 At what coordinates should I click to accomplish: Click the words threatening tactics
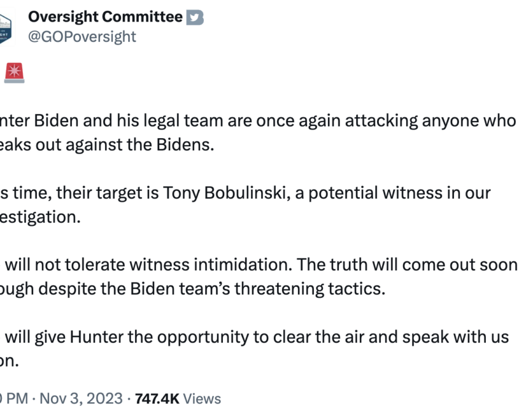click(x=310, y=289)
